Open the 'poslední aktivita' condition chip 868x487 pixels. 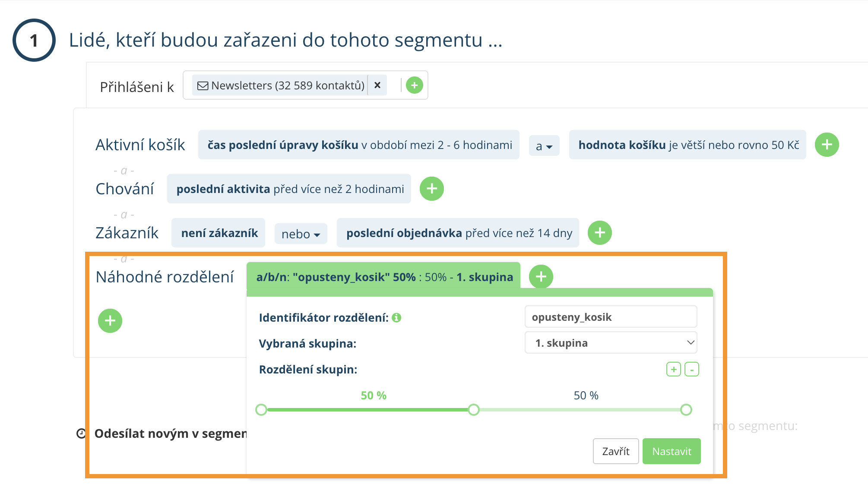pos(289,189)
